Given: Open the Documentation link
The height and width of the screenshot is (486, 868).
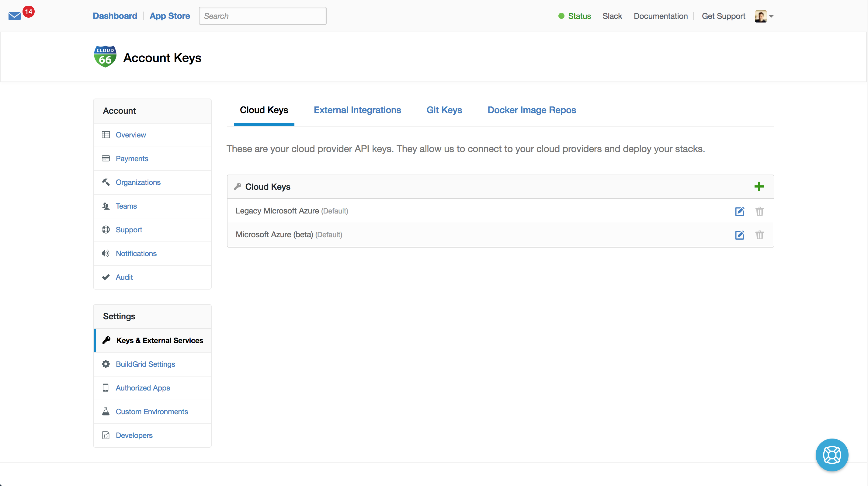Looking at the screenshot, I should (x=661, y=16).
